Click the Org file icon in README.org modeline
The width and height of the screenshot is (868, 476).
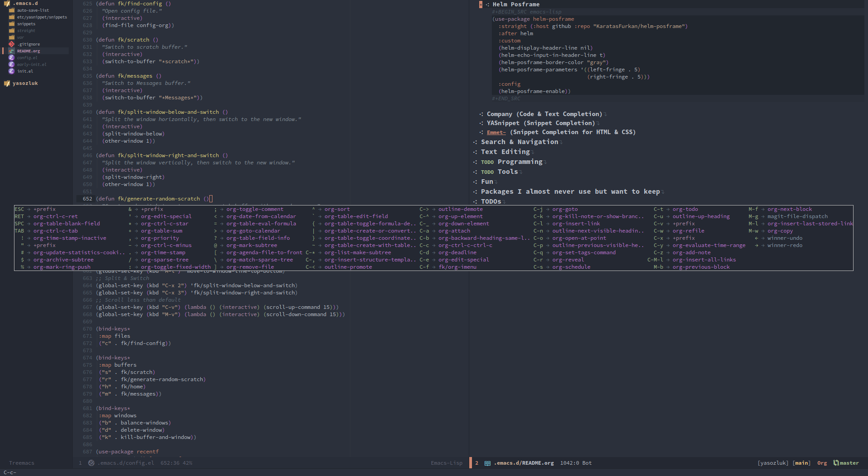[x=487, y=463]
